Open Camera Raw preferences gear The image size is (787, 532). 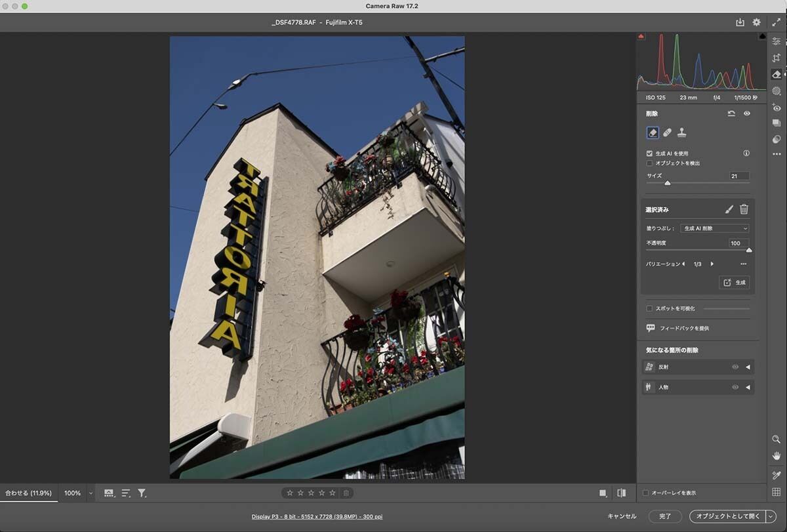click(x=756, y=22)
